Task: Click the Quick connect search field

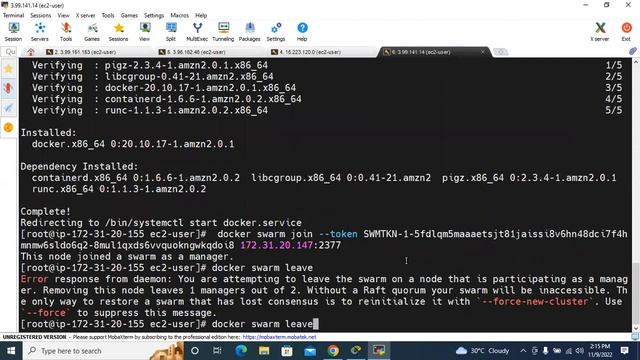Action: coord(10,52)
